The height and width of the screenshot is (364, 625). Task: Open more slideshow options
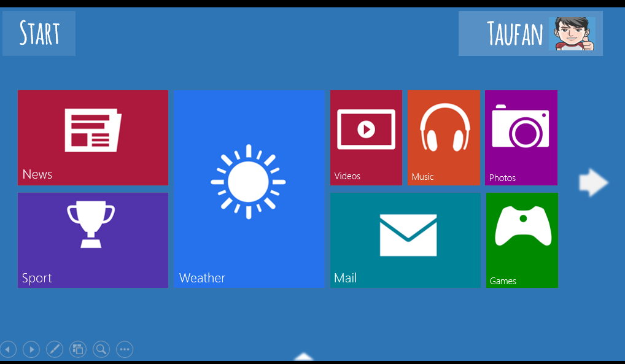point(125,350)
